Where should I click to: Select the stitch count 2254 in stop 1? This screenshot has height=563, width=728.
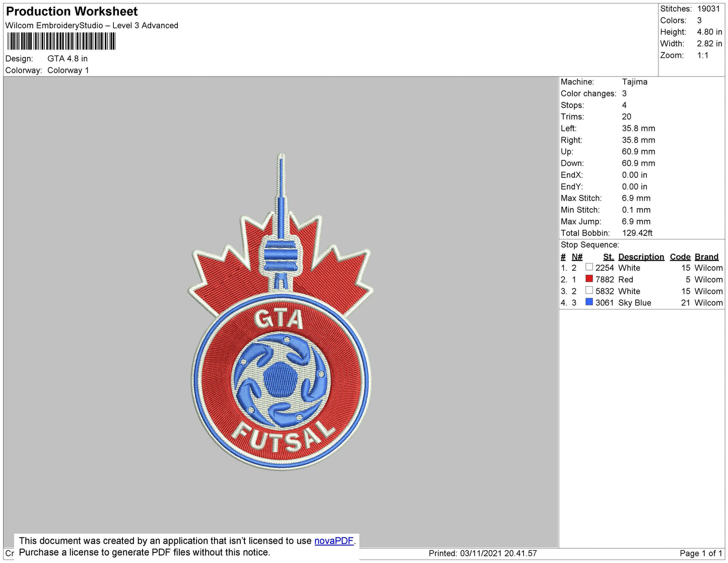605,268
